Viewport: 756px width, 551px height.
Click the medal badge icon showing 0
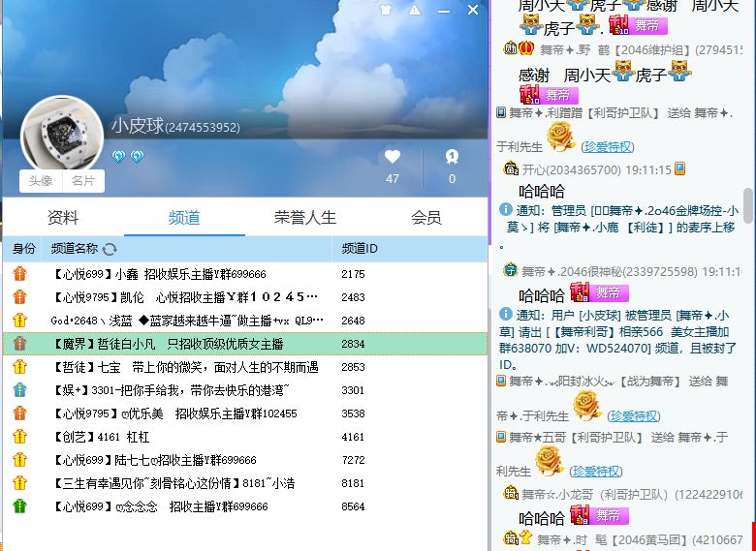[452, 157]
